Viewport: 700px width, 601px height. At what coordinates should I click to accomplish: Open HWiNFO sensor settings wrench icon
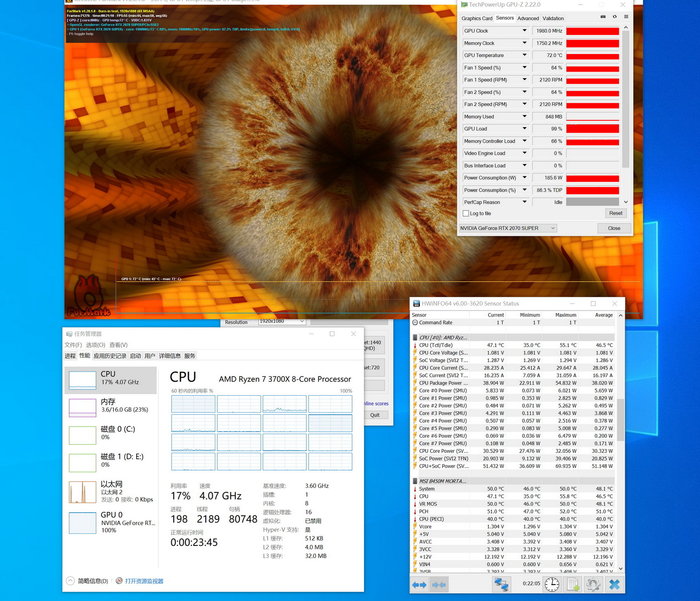click(593, 584)
